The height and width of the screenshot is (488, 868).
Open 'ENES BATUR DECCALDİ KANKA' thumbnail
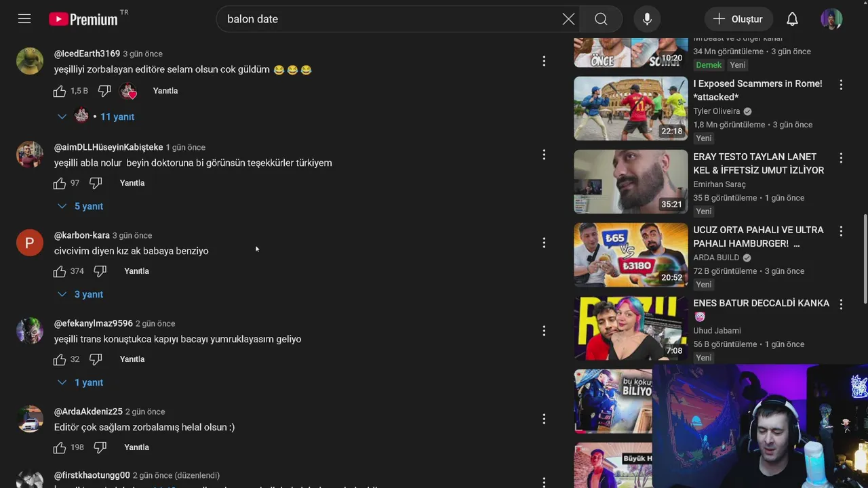click(631, 328)
